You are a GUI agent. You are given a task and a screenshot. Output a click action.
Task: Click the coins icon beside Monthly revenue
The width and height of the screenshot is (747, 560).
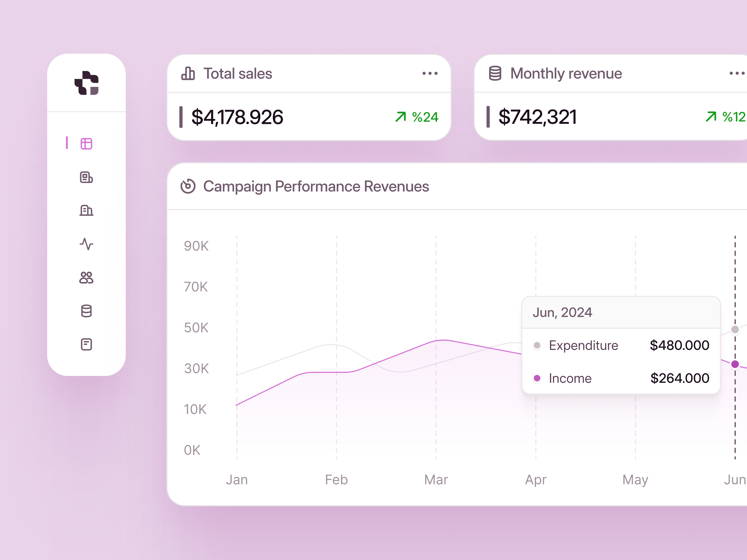click(x=495, y=73)
